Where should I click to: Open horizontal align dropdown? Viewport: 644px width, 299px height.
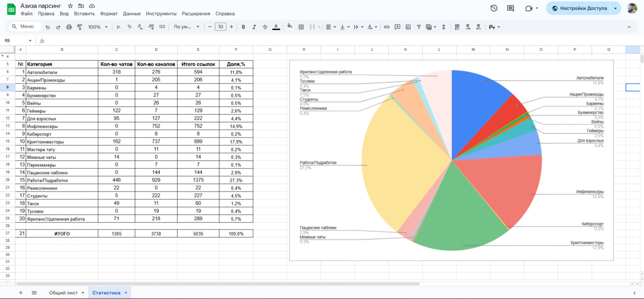pyautogui.click(x=331, y=27)
